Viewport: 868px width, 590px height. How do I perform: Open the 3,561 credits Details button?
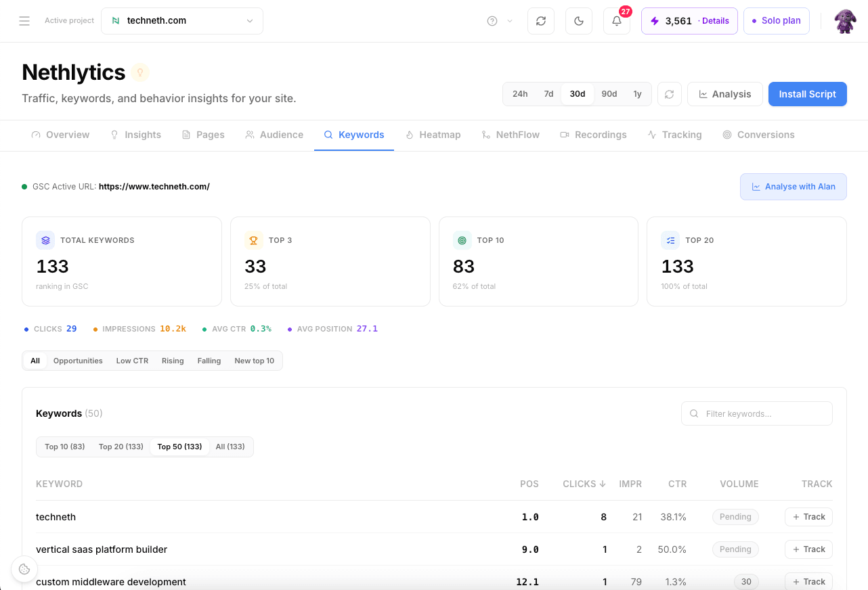tap(689, 21)
